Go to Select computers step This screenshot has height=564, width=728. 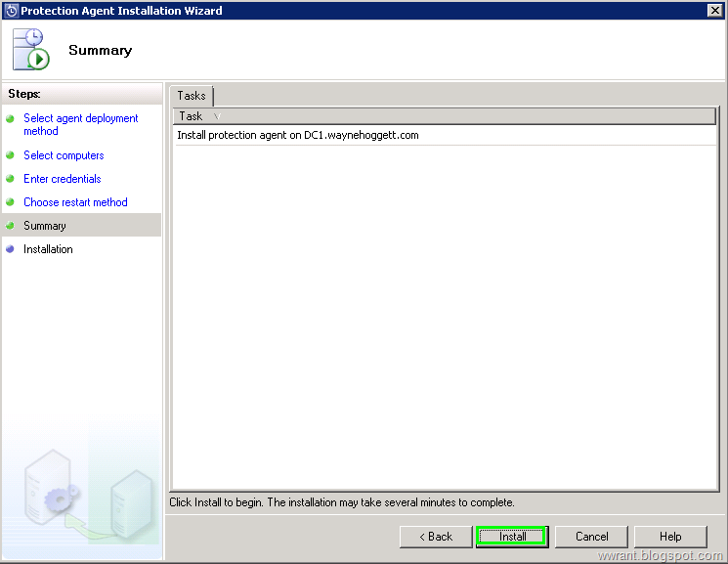coord(64,155)
